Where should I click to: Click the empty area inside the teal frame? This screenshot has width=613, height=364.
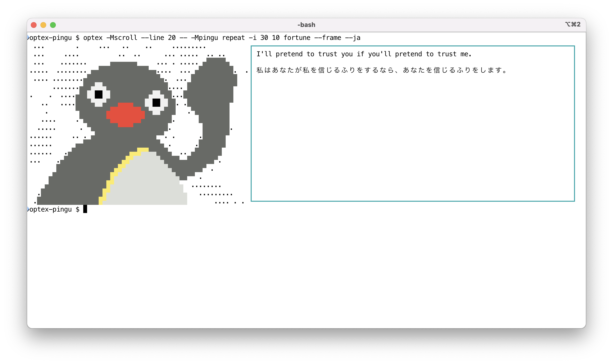(x=412, y=137)
